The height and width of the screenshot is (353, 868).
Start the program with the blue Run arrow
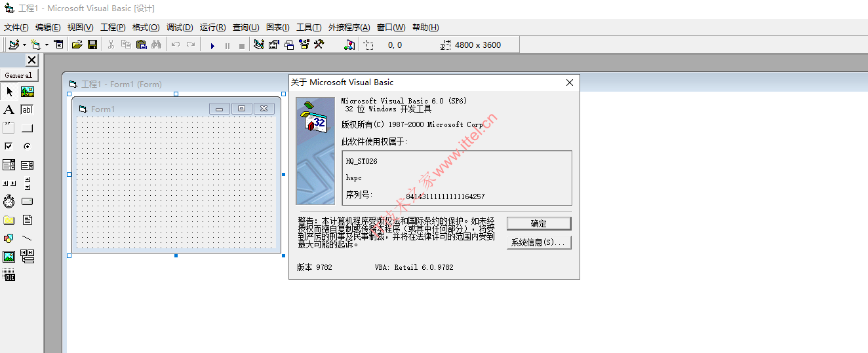pos(212,45)
